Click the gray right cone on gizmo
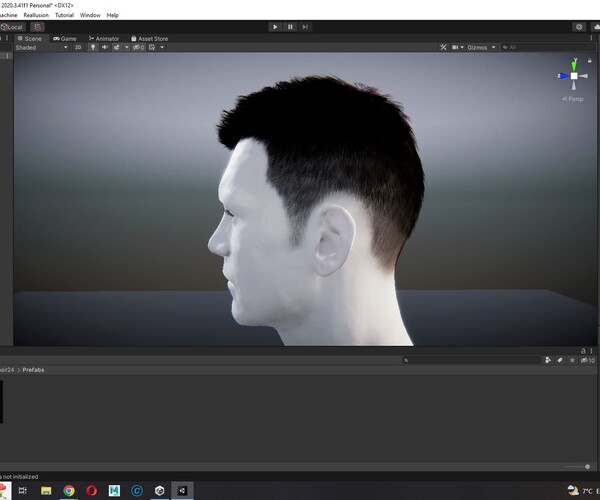This screenshot has width=600, height=500. click(x=584, y=76)
